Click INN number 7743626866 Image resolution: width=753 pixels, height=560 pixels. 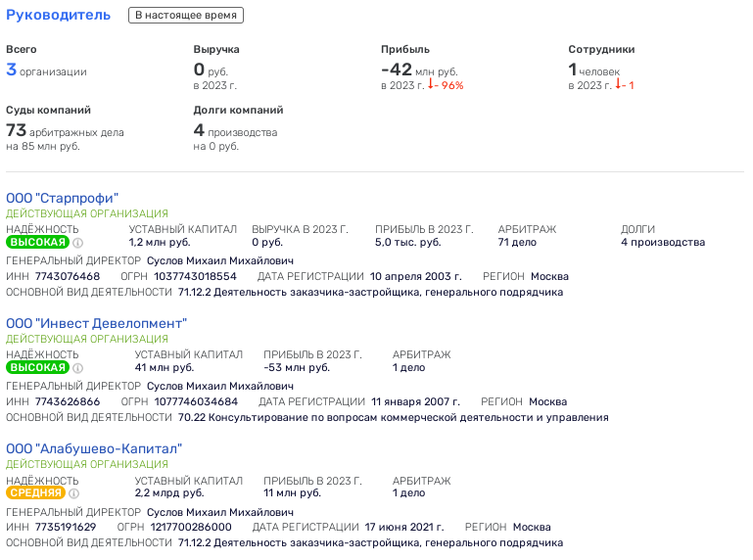[68, 402]
